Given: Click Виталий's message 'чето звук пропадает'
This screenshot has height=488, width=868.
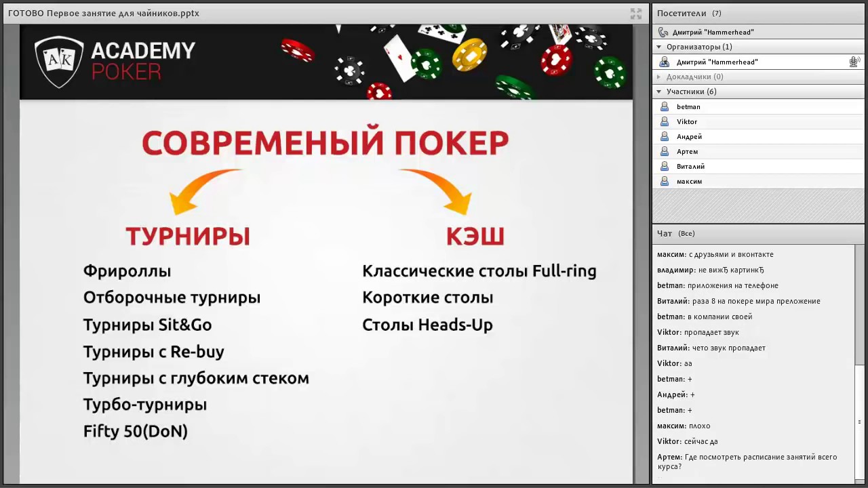Looking at the screenshot, I should (x=711, y=348).
